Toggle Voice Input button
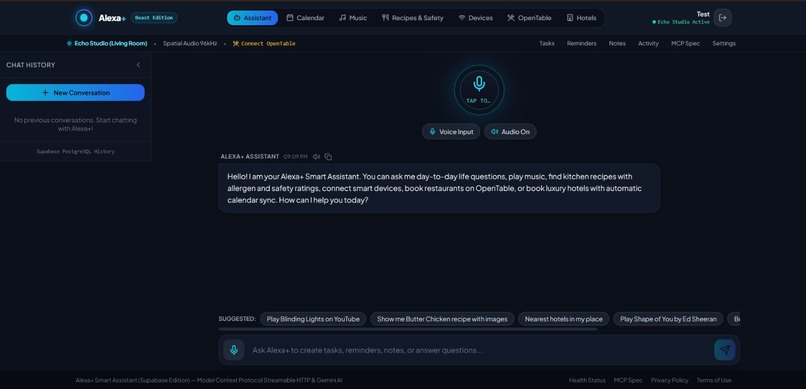The width and height of the screenshot is (806, 389). (451, 132)
